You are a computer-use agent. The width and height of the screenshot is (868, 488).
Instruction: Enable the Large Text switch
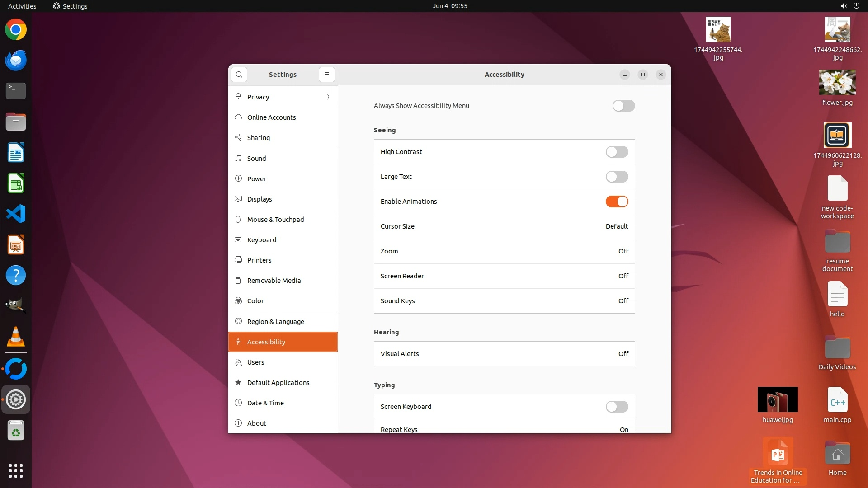617,177
